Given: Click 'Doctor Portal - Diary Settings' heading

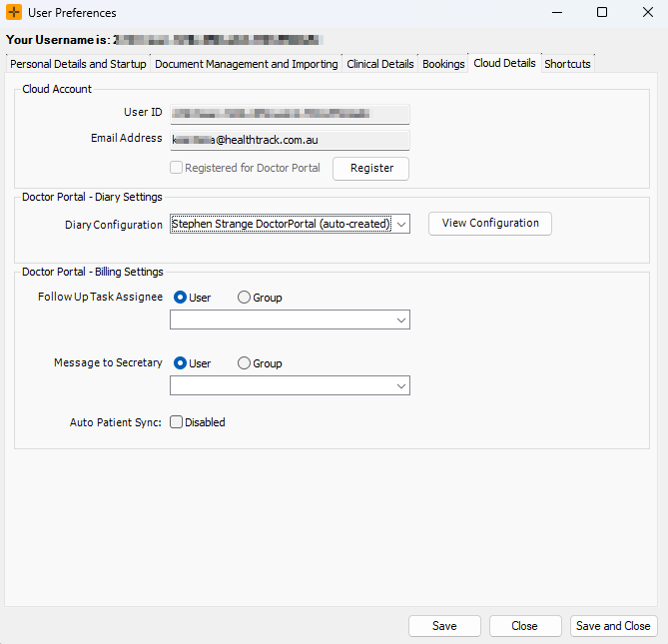Looking at the screenshot, I should click(92, 197).
